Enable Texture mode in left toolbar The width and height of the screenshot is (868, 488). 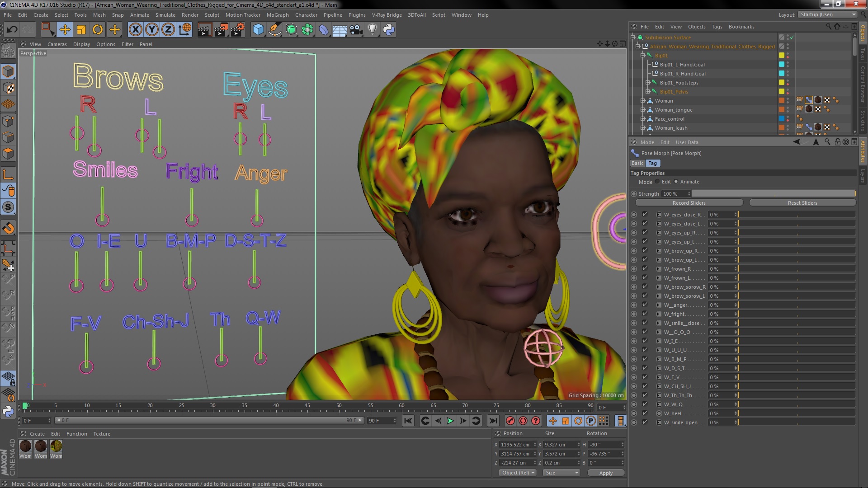[8, 88]
